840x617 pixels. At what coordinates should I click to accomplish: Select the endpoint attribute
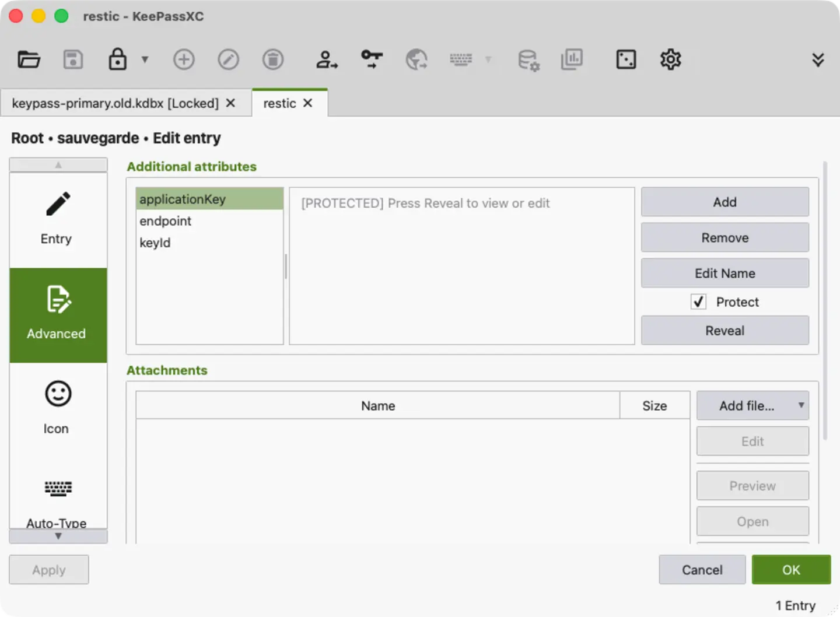[x=209, y=221]
